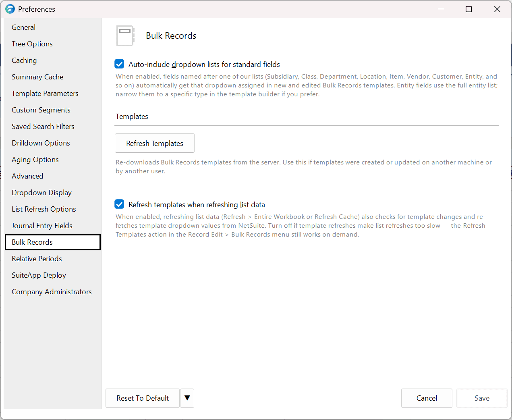Click the 'Re-downloads Bulk Records templates' description
Viewport: 512px width, 420px height.
304,167
